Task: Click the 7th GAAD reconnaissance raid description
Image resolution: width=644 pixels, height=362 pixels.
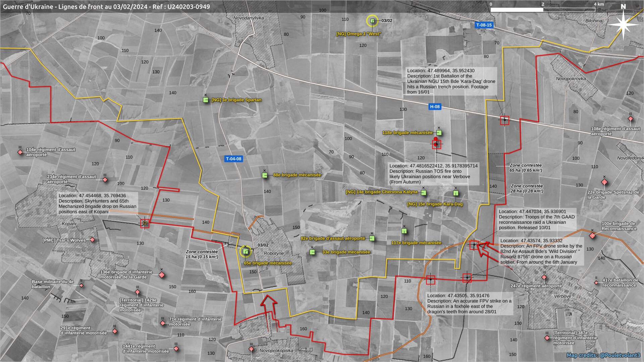Action: point(537,220)
